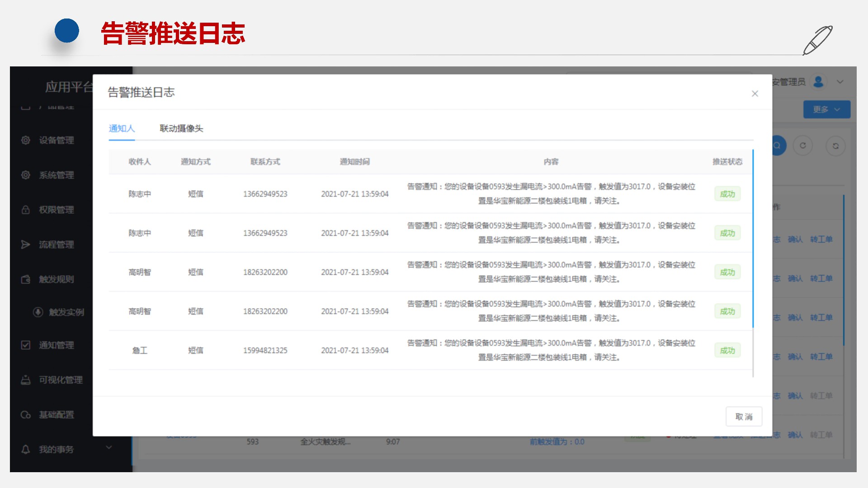Click the 触发规则 sidebar icon
The width and height of the screenshot is (868, 488).
coord(26,279)
